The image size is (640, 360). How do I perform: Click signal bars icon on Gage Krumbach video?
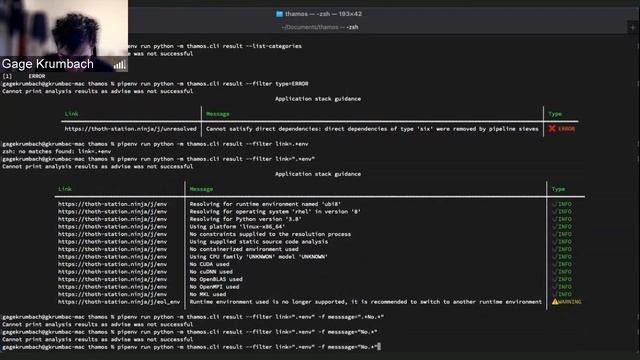click(x=119, y=64)
